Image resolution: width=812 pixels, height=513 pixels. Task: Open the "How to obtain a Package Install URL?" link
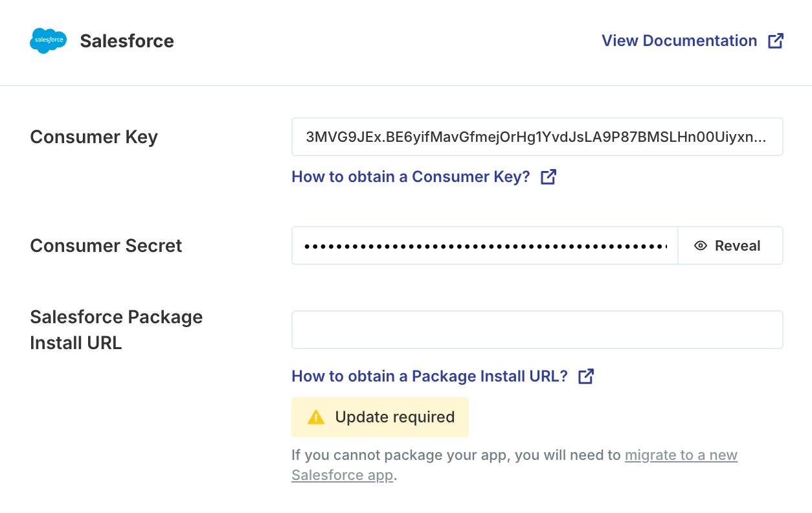[x=429, y=376]
